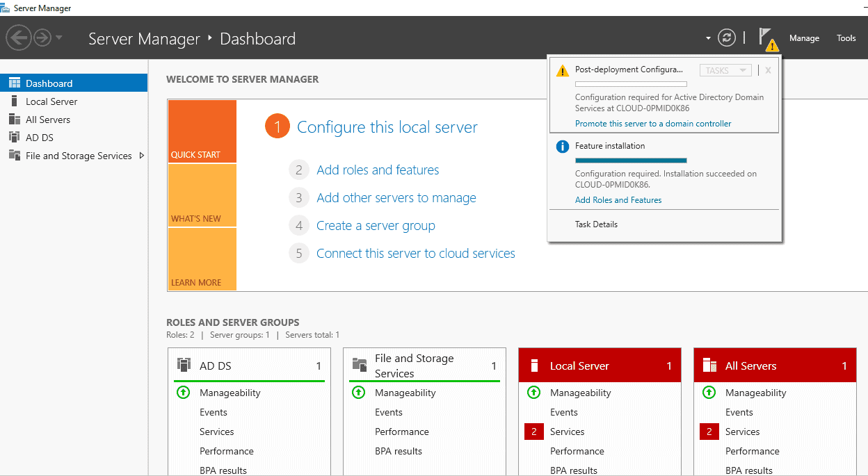This screenshot has height=476, width=868.
Task: Open Manageability in the All Servers tile
Action: pos(756,393)
